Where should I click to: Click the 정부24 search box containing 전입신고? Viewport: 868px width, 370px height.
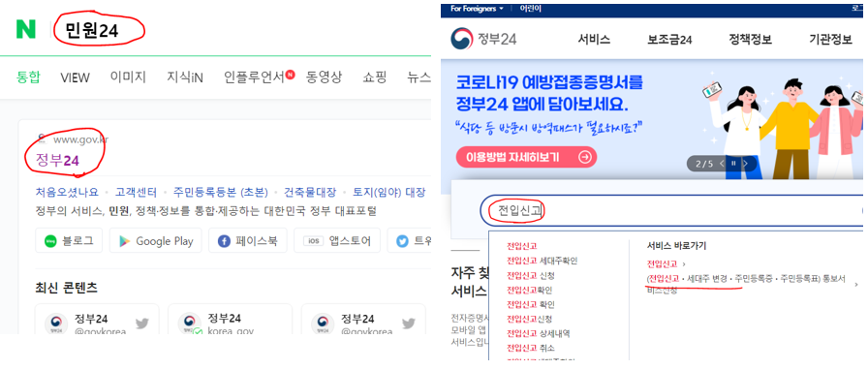pyautogui.click(x=672, y=210)
